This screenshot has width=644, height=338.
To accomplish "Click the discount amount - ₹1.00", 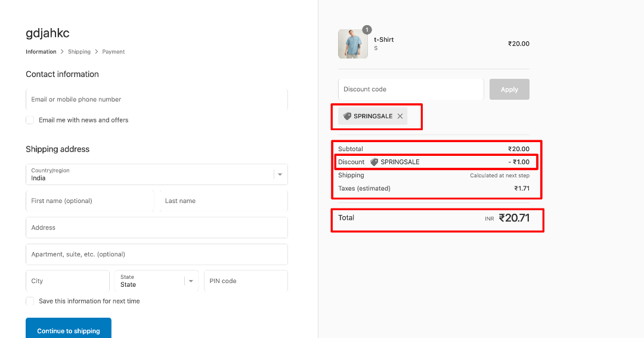I will click(519, 162).
